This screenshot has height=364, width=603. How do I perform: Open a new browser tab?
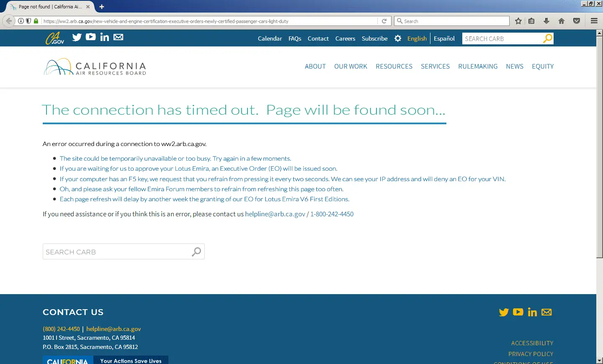102,7
